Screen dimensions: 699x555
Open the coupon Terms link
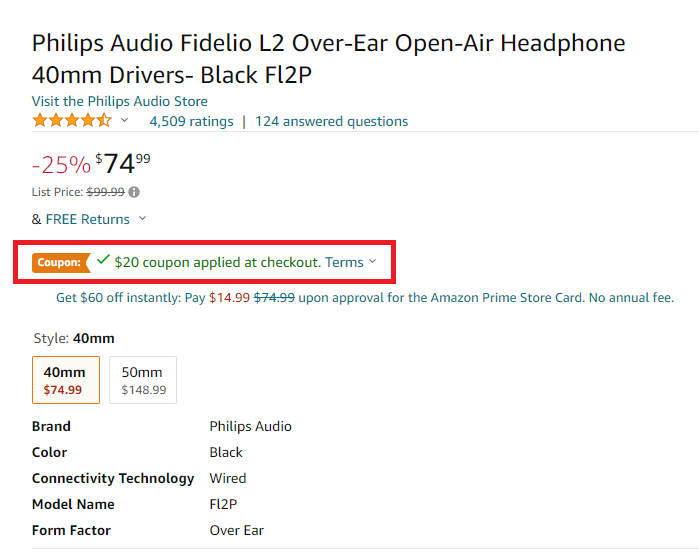click(344, 262)
